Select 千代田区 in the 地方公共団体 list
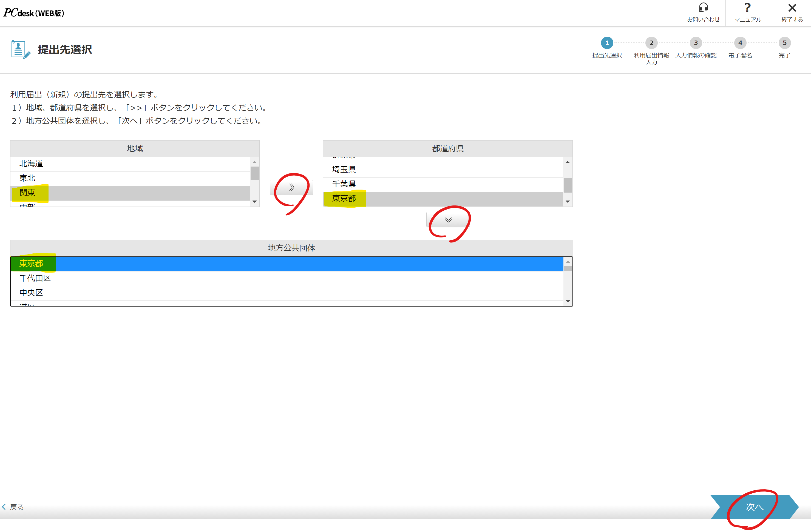The image size is (811, 532). coord(287,278)
